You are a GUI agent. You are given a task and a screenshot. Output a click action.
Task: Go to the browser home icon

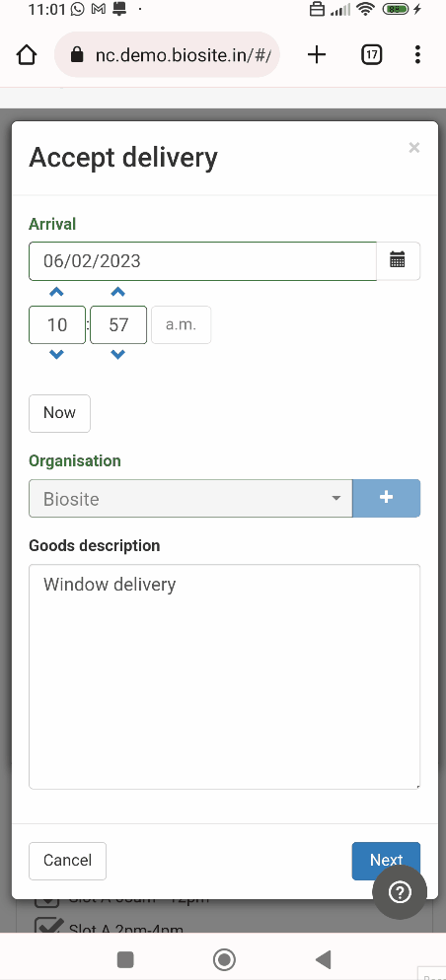click(x=27, y=55)
